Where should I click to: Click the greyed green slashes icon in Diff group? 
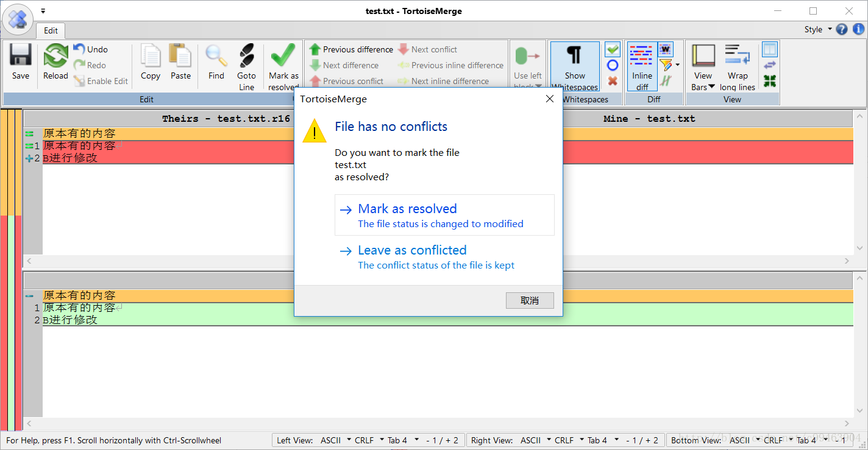click(x=666, y=81)
